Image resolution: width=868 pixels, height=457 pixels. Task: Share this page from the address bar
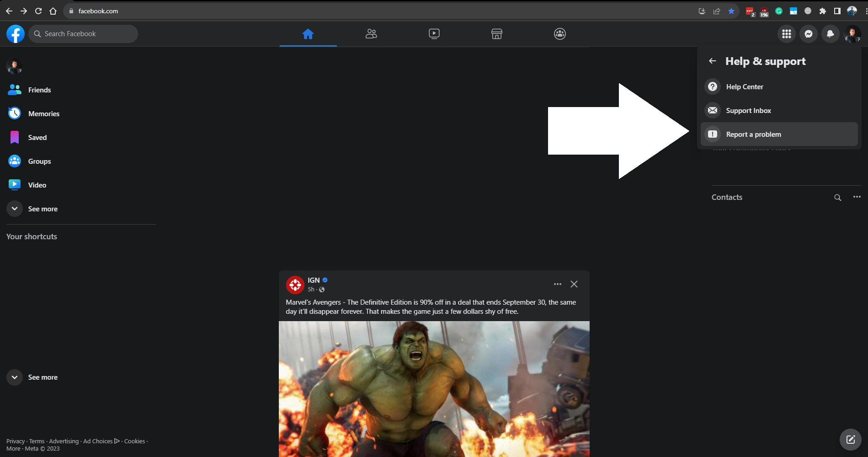(717, 11)
